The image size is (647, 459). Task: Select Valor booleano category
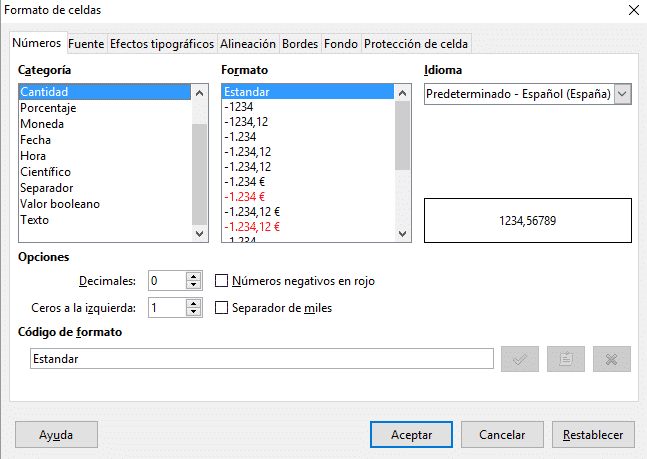click(x=105, y=204)
